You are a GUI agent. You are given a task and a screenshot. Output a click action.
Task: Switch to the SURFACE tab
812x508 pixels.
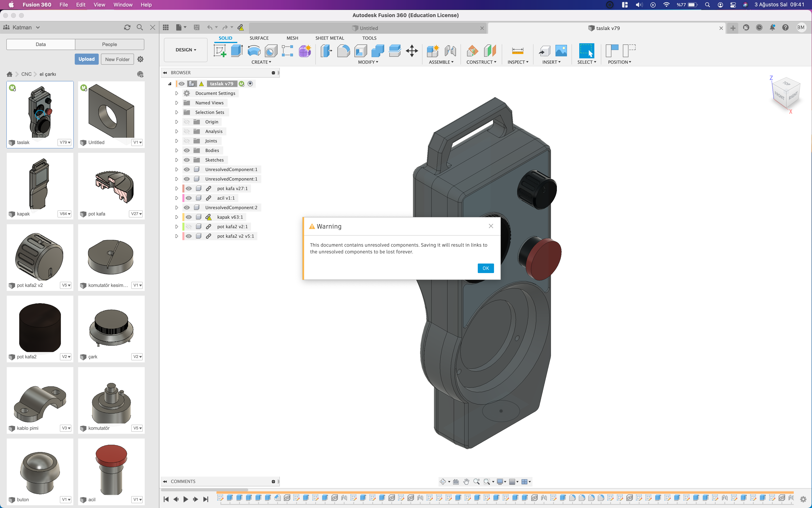(259, 38)
